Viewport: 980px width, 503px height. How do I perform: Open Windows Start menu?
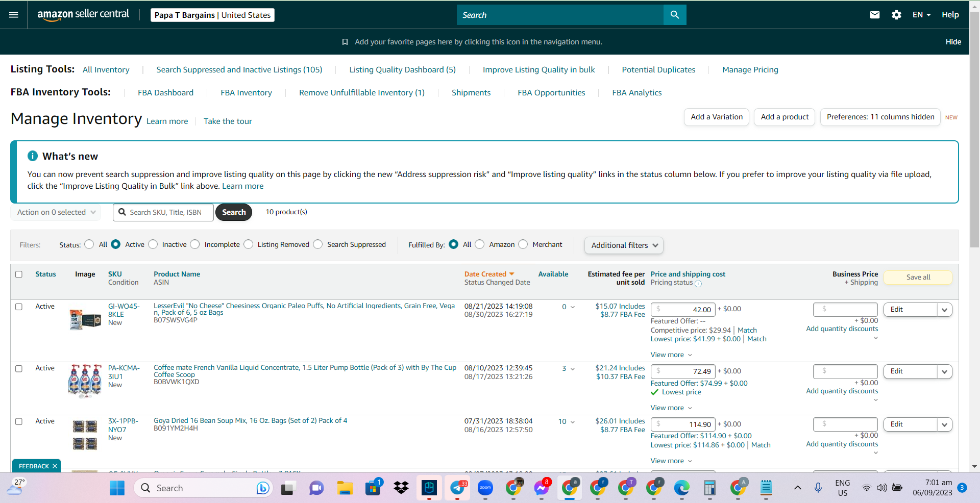(117, 488)
